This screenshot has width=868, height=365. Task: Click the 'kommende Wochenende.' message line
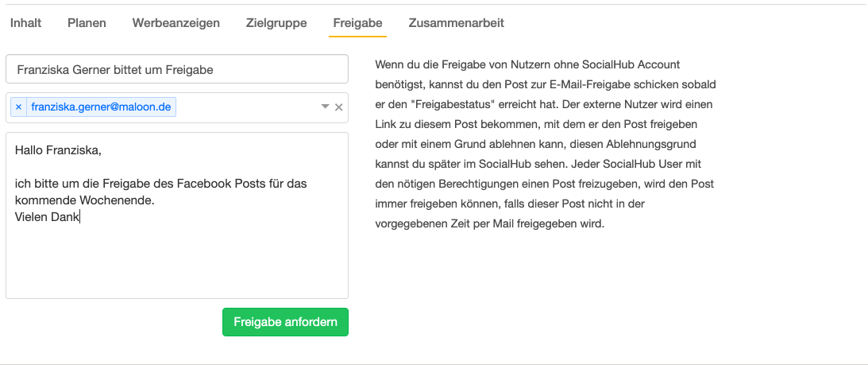(84, 200)
